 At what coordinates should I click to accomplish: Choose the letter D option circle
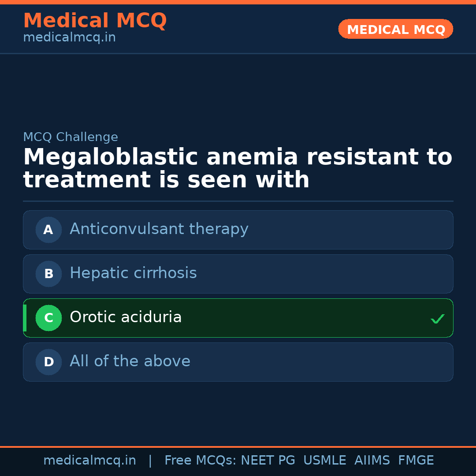point(48,362)
